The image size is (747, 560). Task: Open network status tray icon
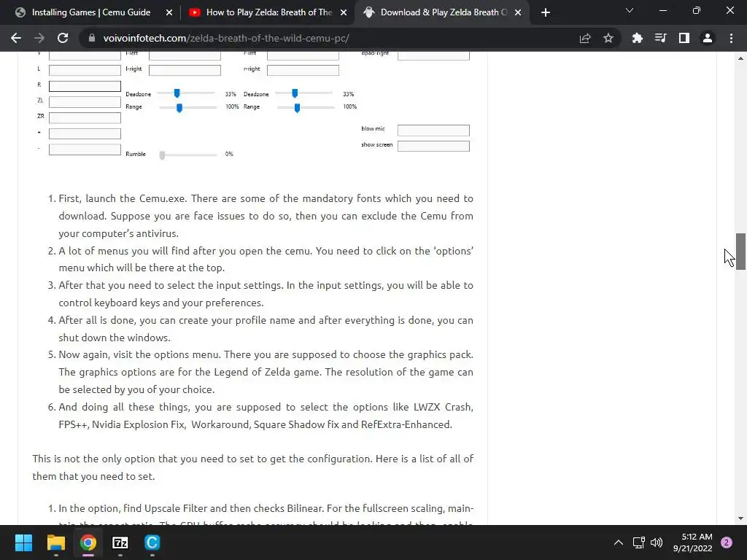pos(638,542)
